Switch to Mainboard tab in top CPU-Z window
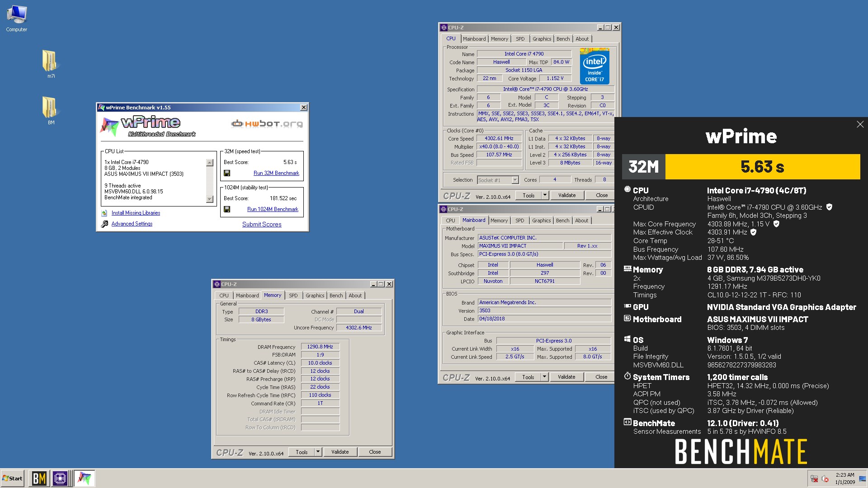Image resolution: width=868 pixels, height=488 pixels. click(474, 39)
